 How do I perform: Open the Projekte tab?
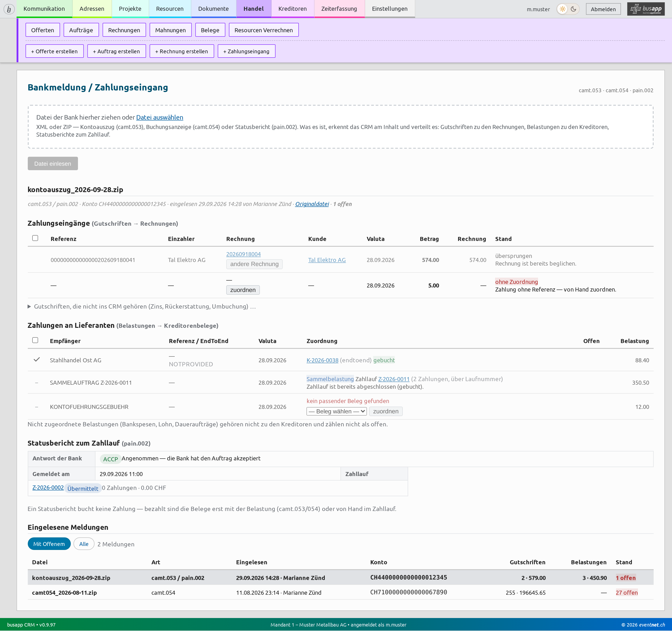pyautogui.click(x=130, y=9)
